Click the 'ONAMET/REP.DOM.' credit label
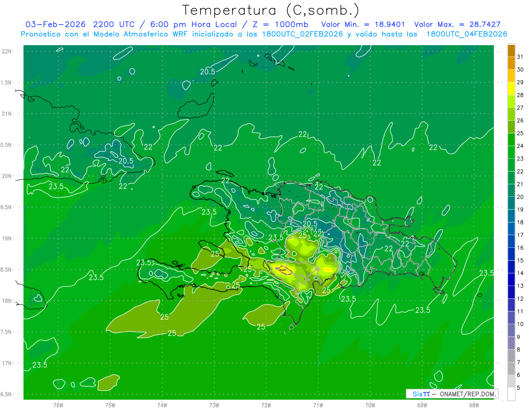This screenshot has width=532, height=411. click(x=468, y=394)
